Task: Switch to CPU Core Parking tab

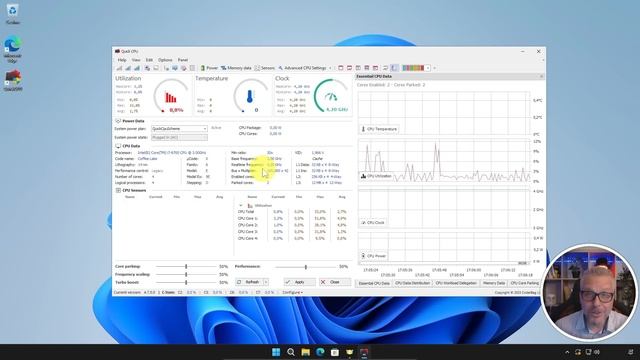Action: (x=524, y=283)
